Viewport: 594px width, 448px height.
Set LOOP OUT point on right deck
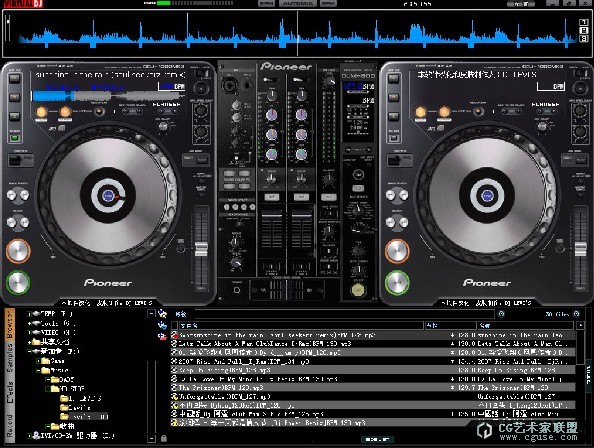(x=444, y=112)
